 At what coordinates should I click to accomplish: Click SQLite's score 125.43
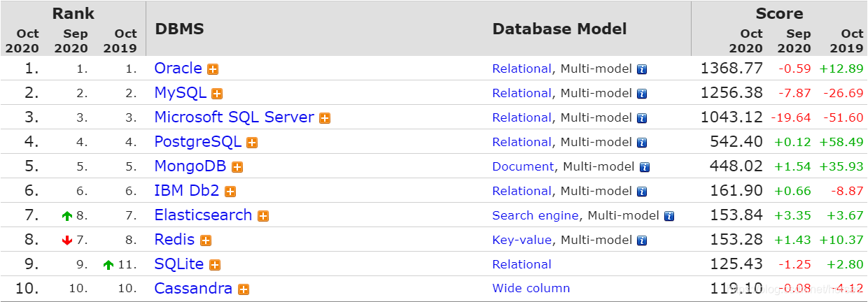coord(737,264)
